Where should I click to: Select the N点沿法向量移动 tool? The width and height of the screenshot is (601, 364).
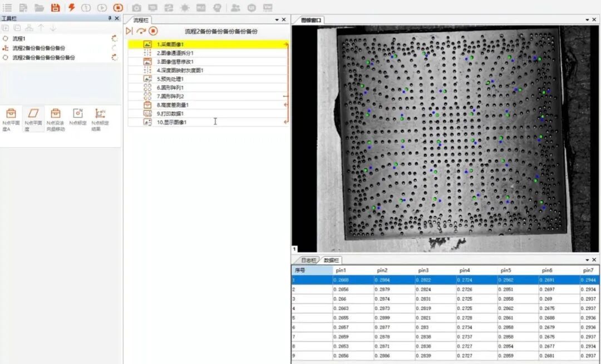[56, 120]
